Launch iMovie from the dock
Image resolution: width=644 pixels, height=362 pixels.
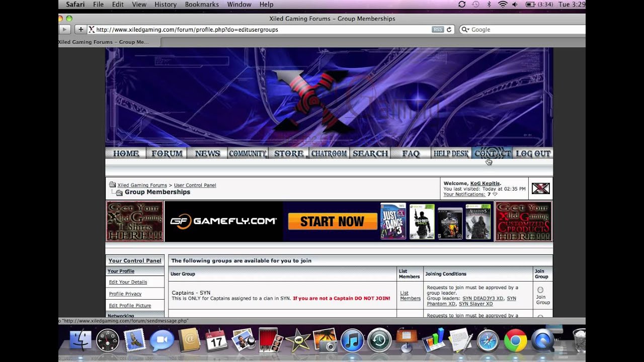coord(298,340)
